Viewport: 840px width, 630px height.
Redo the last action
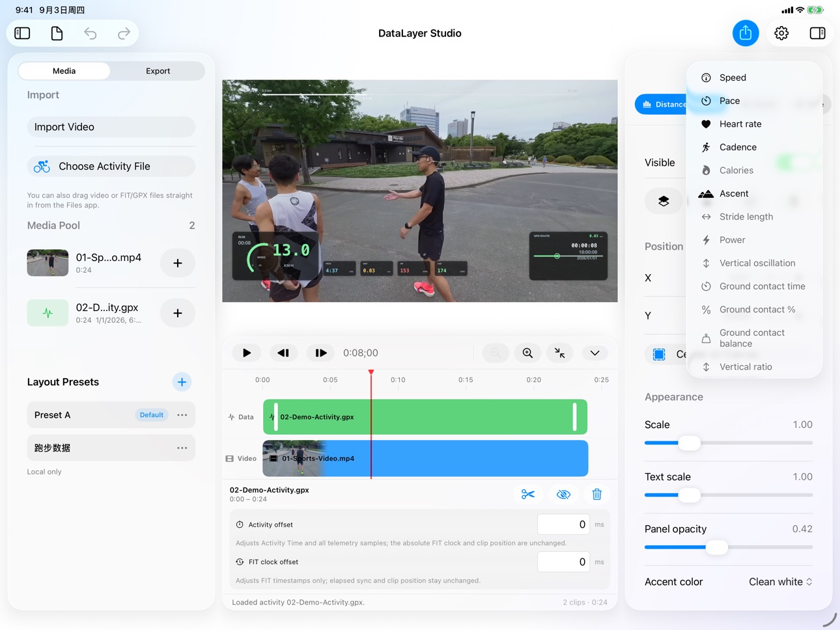point(124,33)
